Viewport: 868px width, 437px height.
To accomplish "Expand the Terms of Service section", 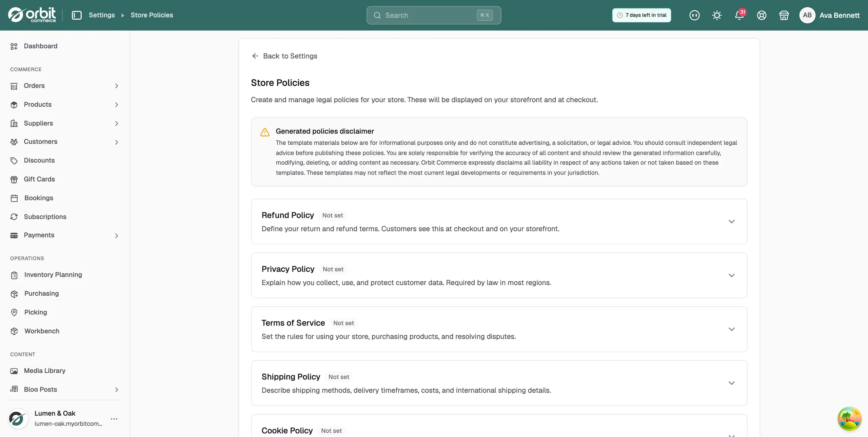I will point(731,329).
